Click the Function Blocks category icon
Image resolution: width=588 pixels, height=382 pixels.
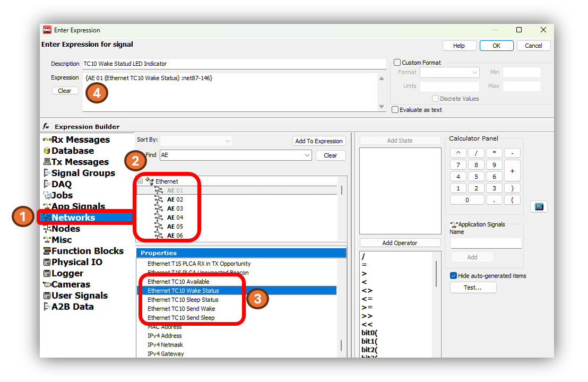(47, 251)
